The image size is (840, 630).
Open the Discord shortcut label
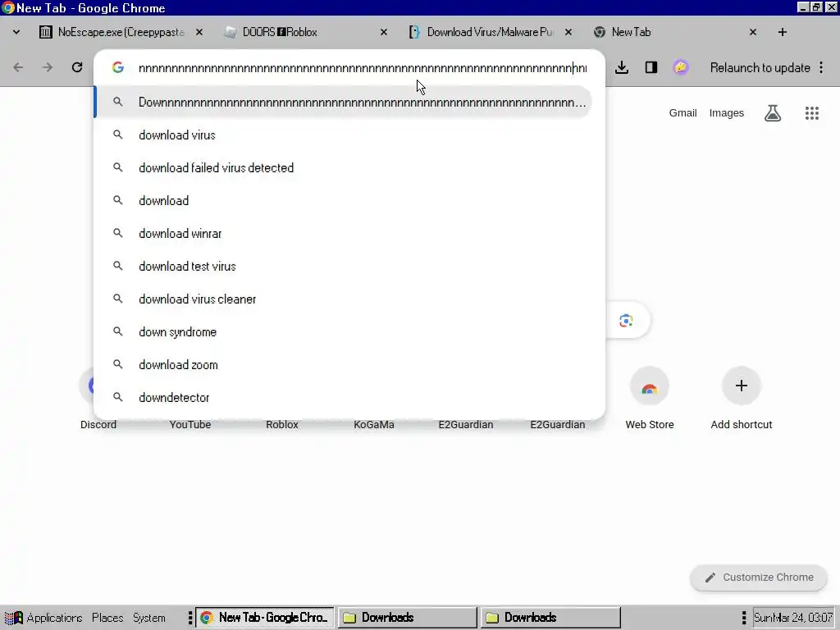[x=98, y=424]
